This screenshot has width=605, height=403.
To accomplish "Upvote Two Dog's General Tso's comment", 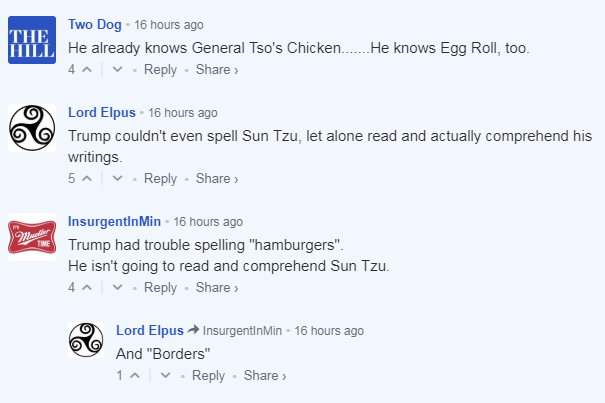I will point(86,70).
